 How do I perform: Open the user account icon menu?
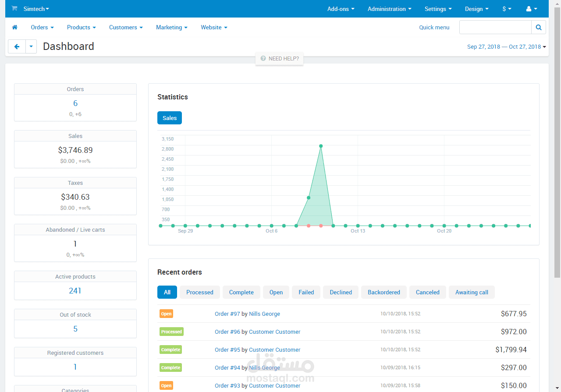tap(532, 9)
